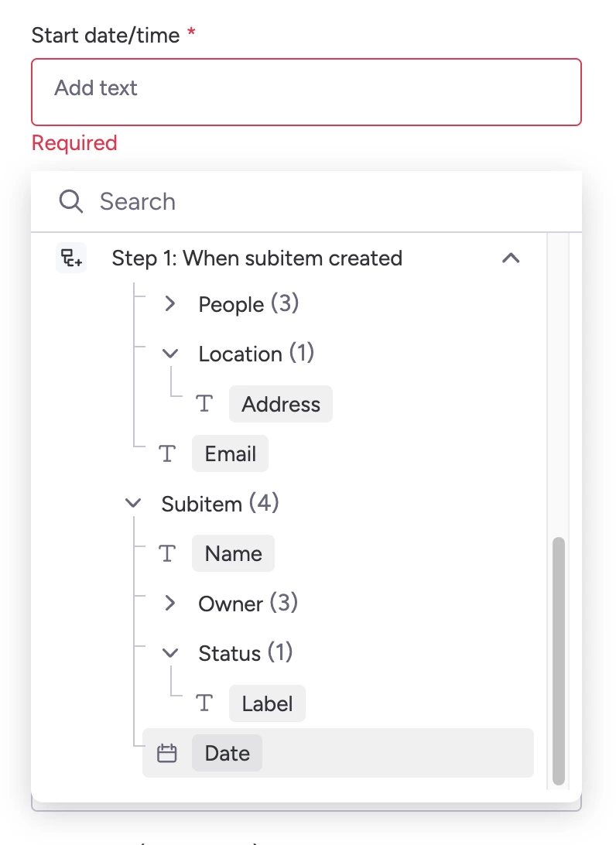
Task: Click the vertical scrollbar thumb in dropdown
Action: pyautogui.click(x=559, y=662)
